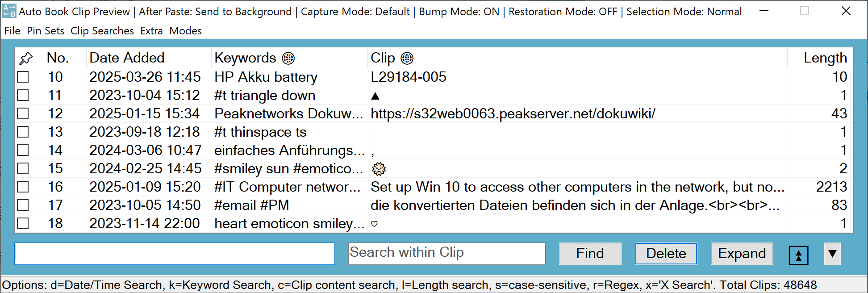
Task: Click the globe icon next to Clip
Action: pyautogui.click(x=407, y=58)
